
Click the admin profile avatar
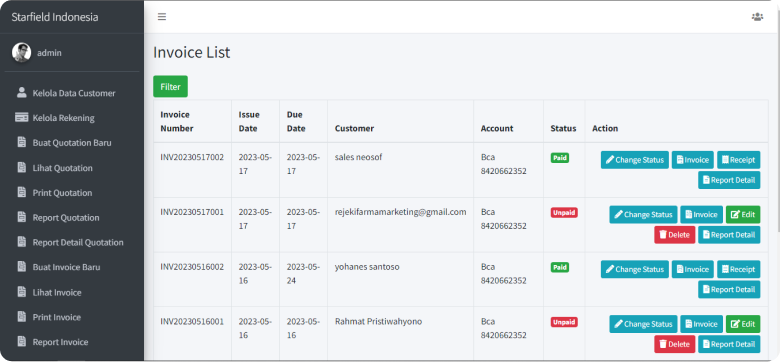click(x=21, y=52)
